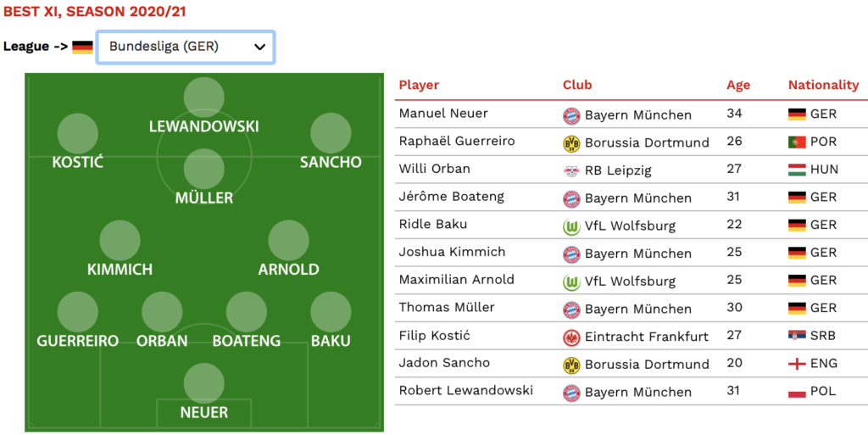Click Eintracht Frankfurt logo in Kostić row
The height and width of the screenshot is (435, 868).
tap(571, 337)
